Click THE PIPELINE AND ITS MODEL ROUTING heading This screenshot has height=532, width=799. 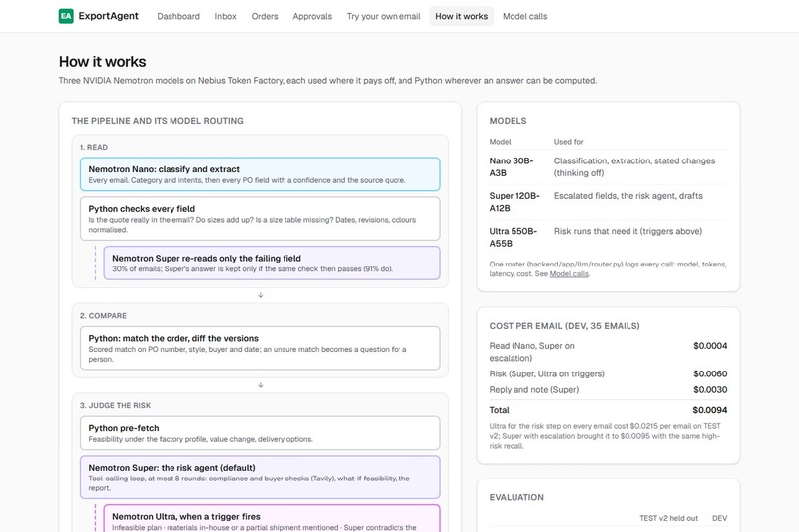158,121
